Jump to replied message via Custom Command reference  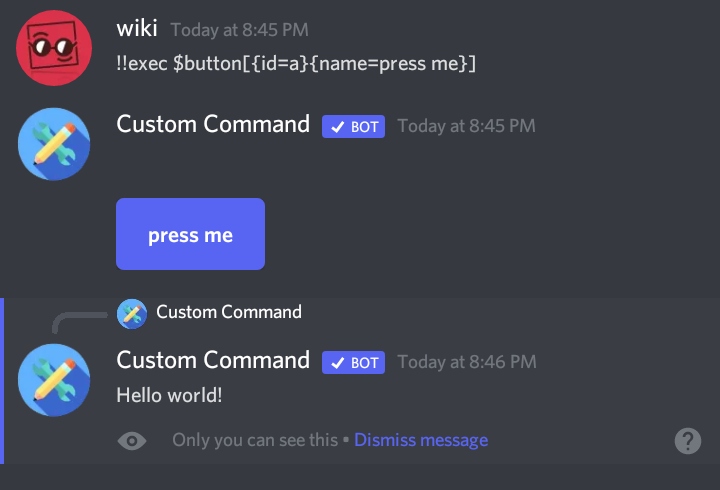coord(229,312)
